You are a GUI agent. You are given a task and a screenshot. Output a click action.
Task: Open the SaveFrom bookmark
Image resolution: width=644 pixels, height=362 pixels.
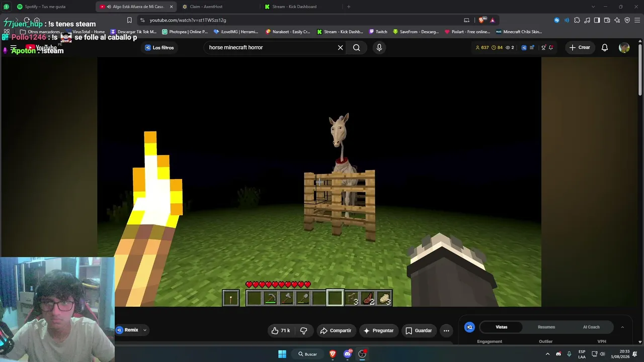point(416,32)
